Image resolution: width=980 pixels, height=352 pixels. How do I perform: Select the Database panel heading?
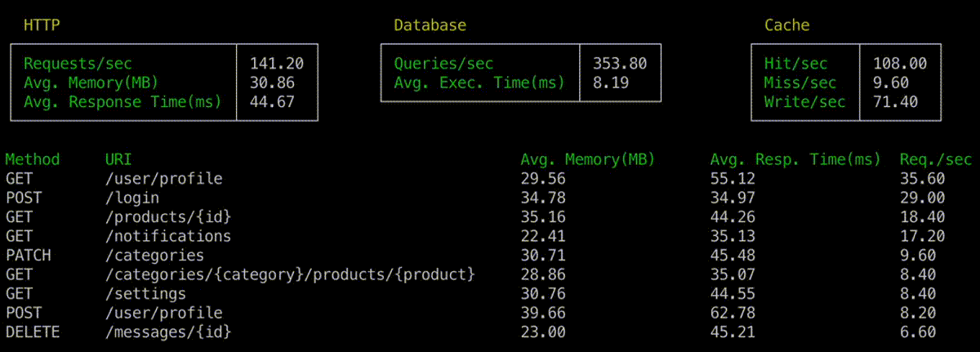[430, 25]
